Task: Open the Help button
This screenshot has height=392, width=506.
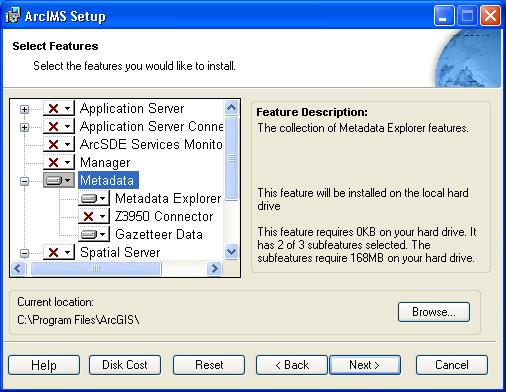Action: (x=44, y=365)
